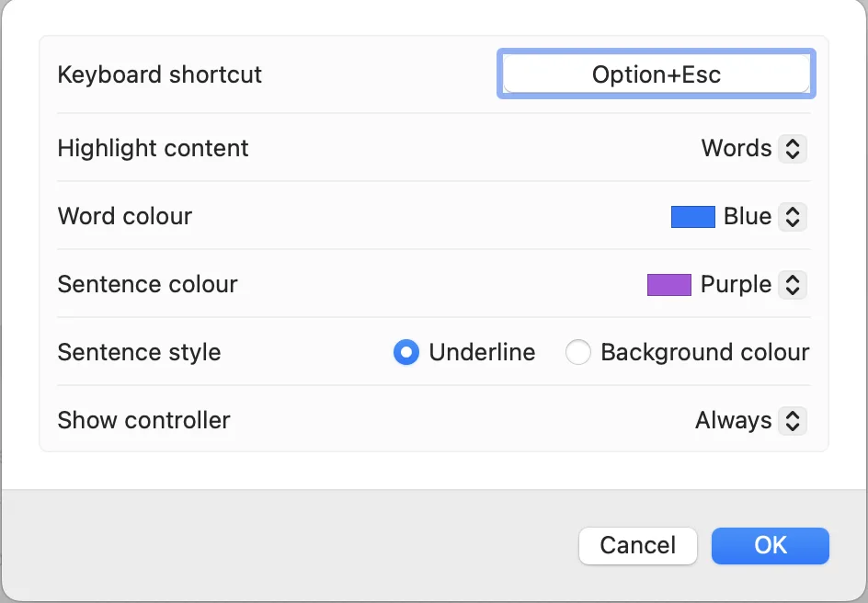Click the Sentence style row label
This screenshot has height=603, width=868.
pos(139,352)
